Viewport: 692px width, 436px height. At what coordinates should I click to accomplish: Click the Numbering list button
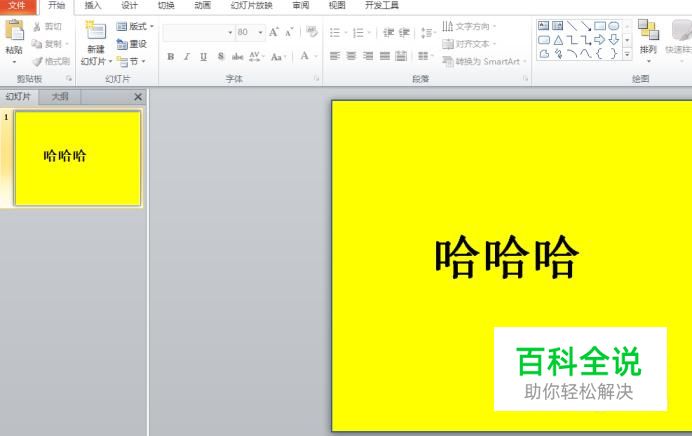[358, 32]
